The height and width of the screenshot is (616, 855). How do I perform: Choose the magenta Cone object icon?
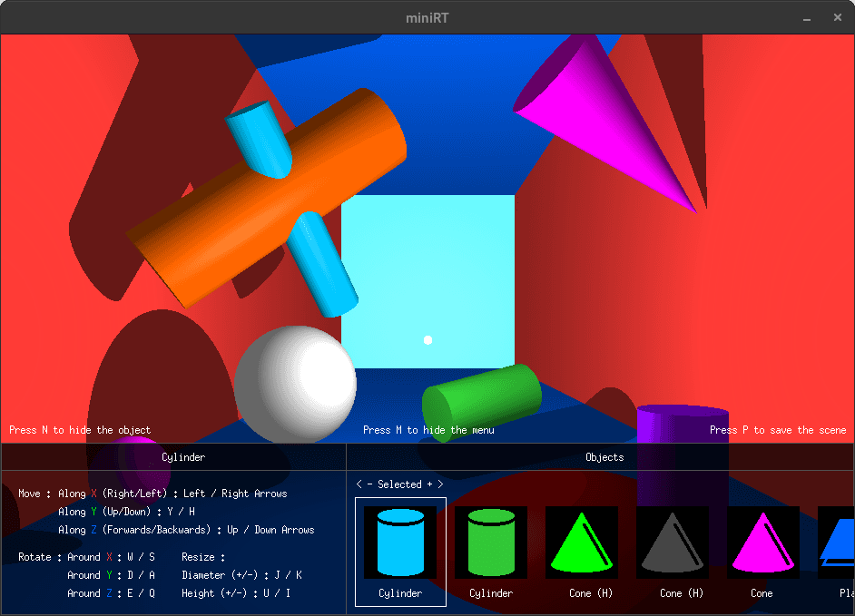762,543
